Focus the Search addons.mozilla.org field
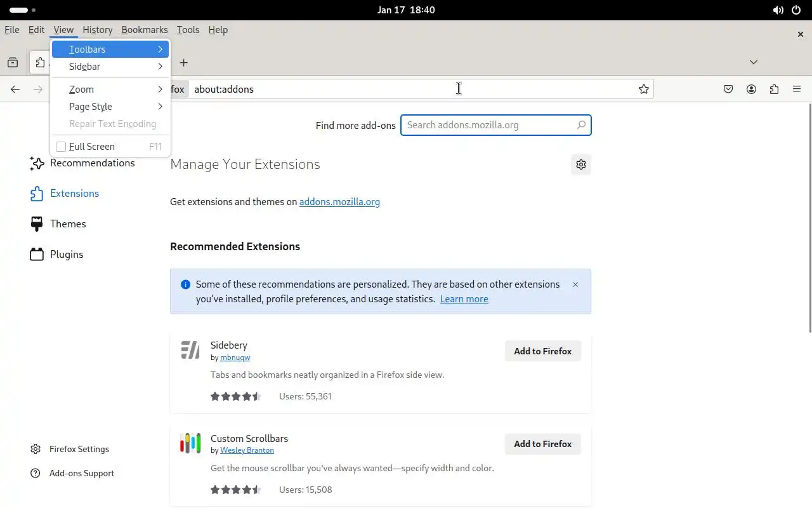This screenshot has height=508, width=812. [x=496, y=125]
